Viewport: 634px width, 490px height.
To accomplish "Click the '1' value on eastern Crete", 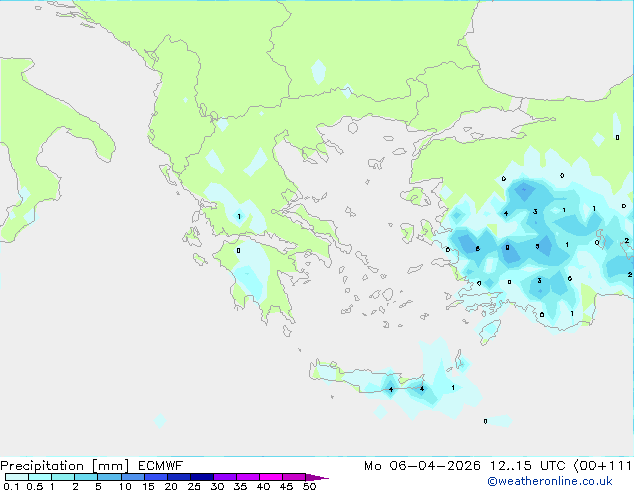I will (453, 388).
